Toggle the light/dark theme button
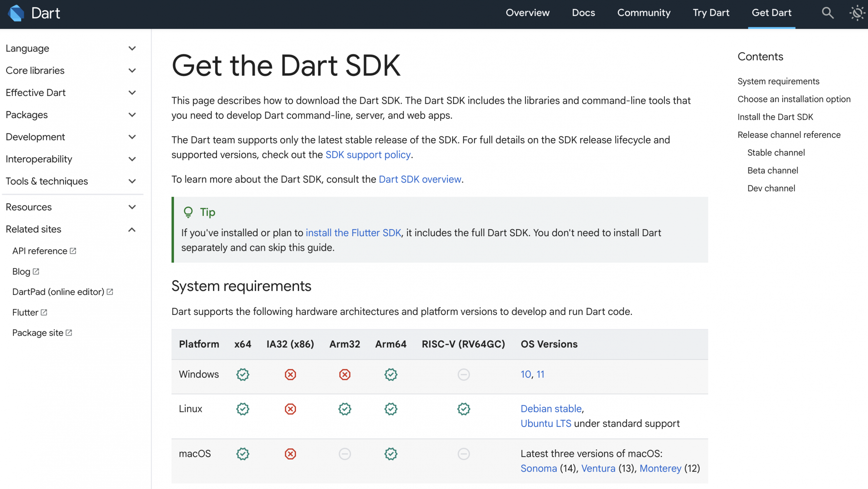 (x=857, y=13)
